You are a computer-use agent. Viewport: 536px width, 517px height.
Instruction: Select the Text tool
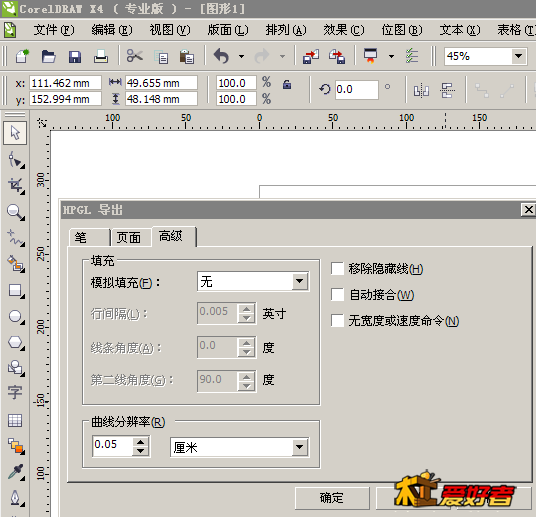(x=15, y=393)
